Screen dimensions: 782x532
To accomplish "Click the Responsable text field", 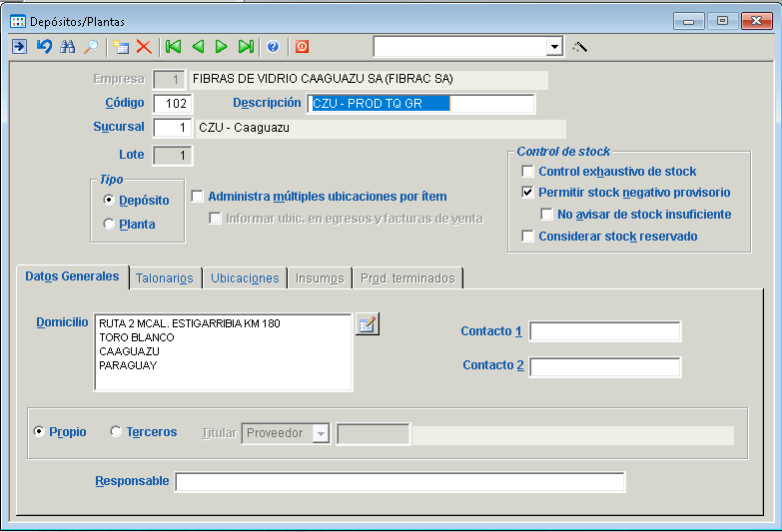I will pos(399,482).
